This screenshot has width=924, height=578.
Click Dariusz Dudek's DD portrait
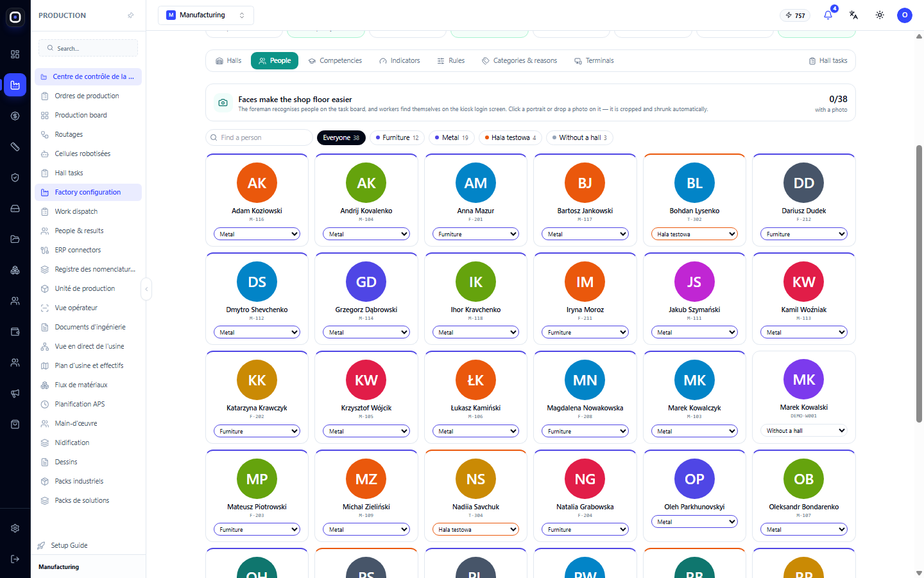803,183
